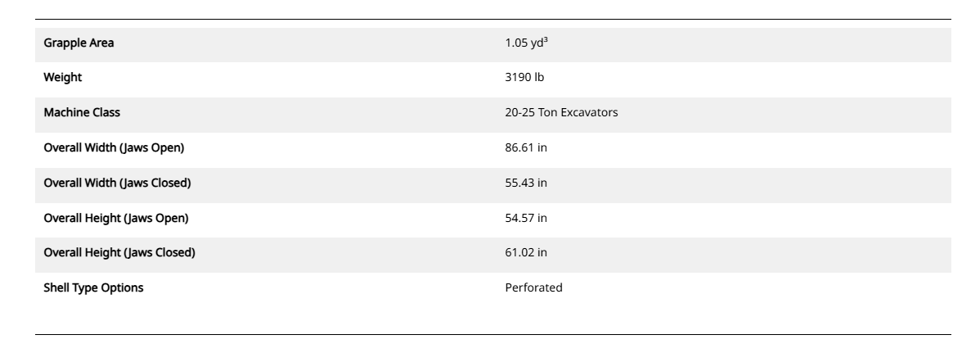Click the Overall Height (Jaws Open) label
The image size is (980, 353).
tap(116, 218)
